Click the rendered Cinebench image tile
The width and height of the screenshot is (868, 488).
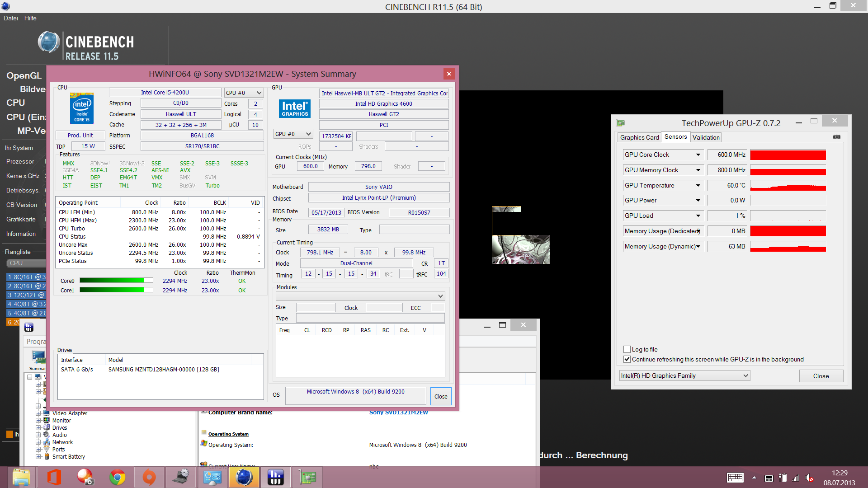coord(521,249)
